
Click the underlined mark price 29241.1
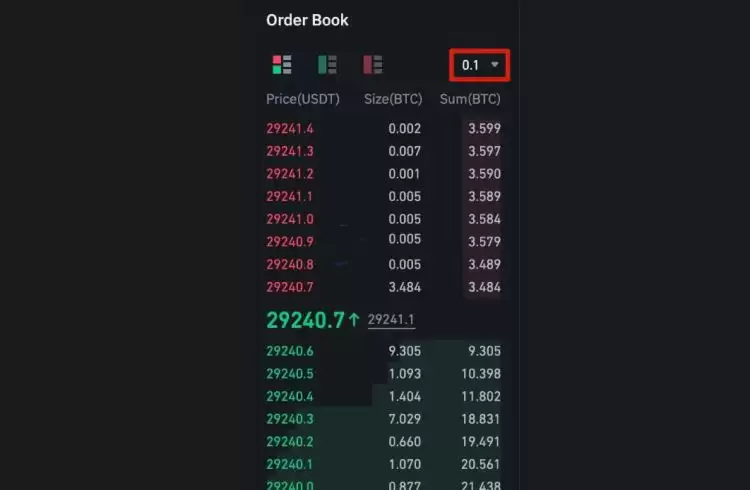click(391, 320)
